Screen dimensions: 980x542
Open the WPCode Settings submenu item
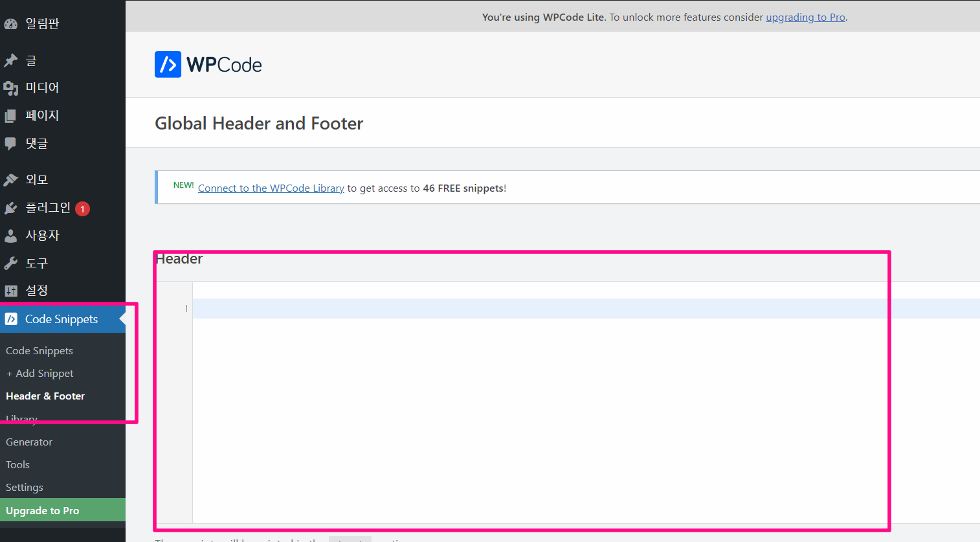click(x=25, y=488)
